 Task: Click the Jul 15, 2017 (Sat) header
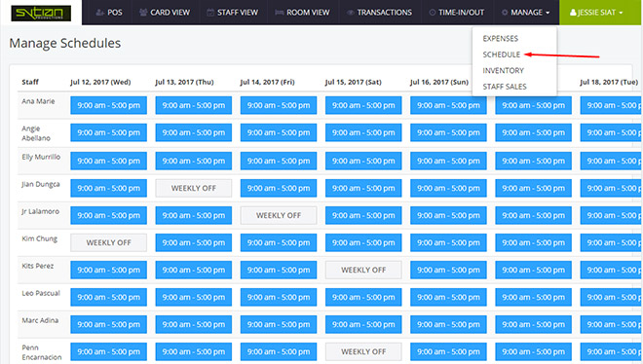coord(353,82)
